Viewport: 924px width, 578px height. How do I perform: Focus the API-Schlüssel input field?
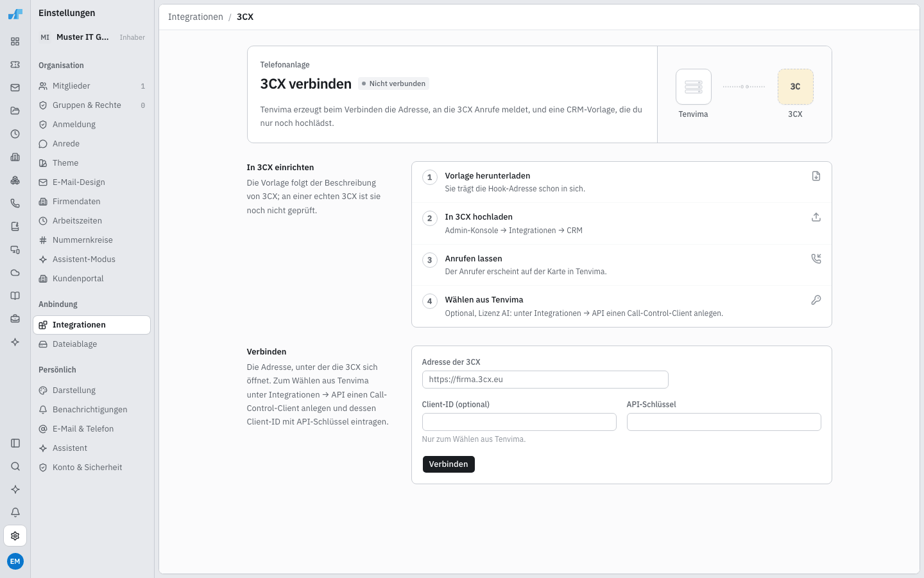point(724,422)
